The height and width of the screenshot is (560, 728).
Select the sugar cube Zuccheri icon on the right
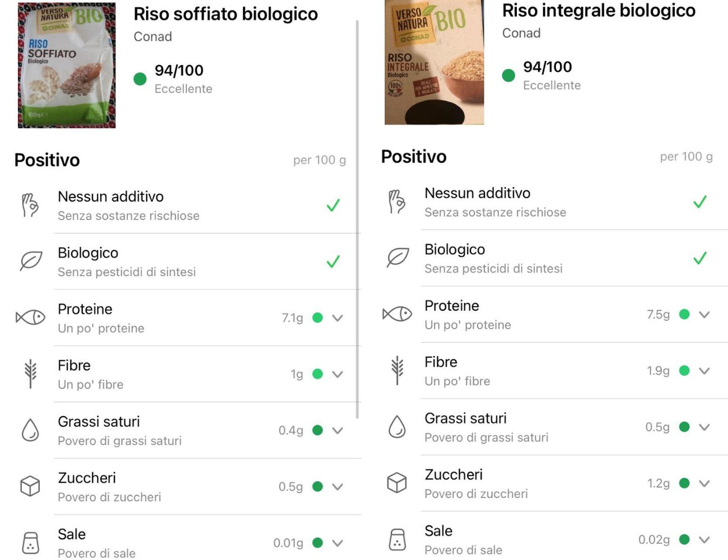(x=398, y=482)
